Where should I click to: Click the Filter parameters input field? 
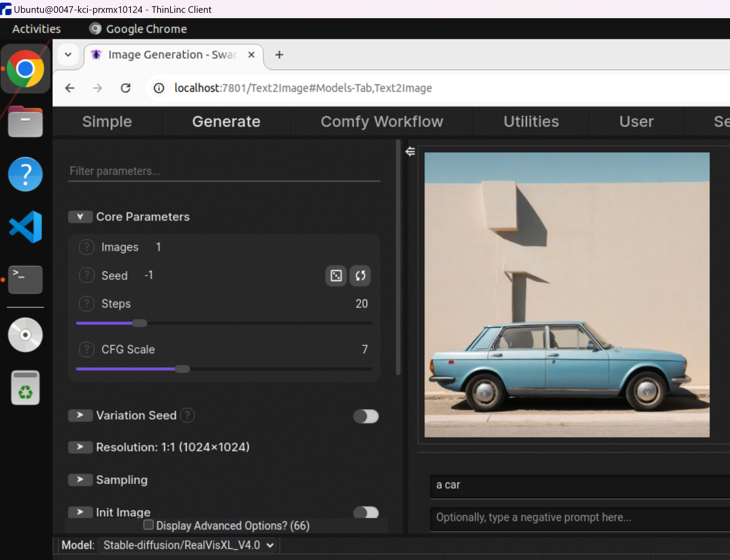[224, 171]
